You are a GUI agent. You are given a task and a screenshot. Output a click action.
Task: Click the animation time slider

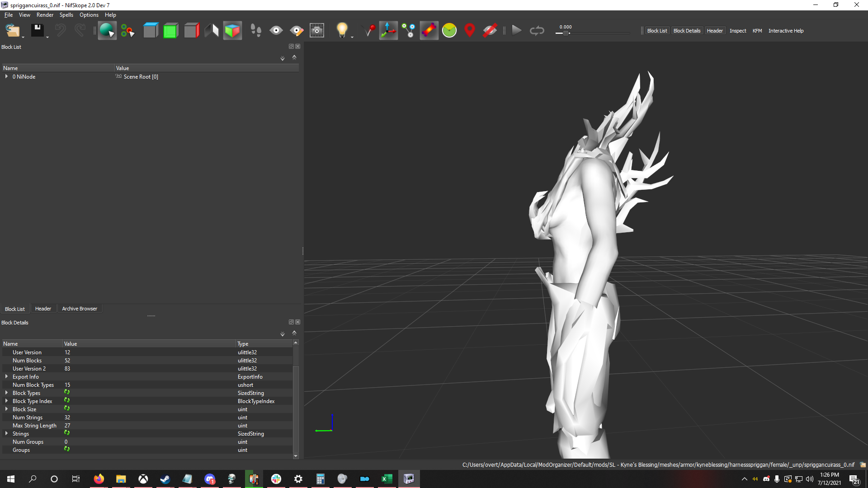592,33
